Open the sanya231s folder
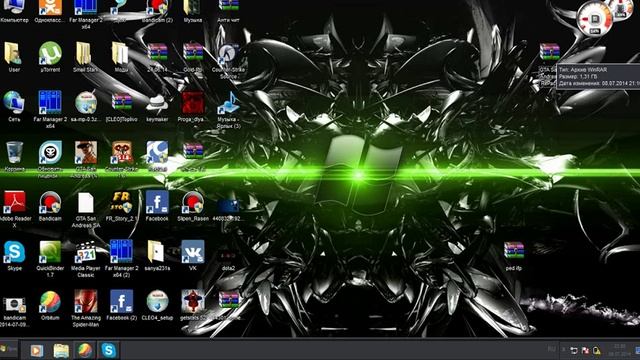 click(x=156, y=251)
